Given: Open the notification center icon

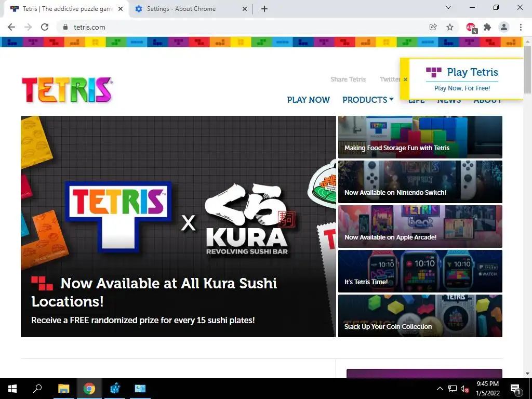Looking at the screenshot, I should 516,389.
